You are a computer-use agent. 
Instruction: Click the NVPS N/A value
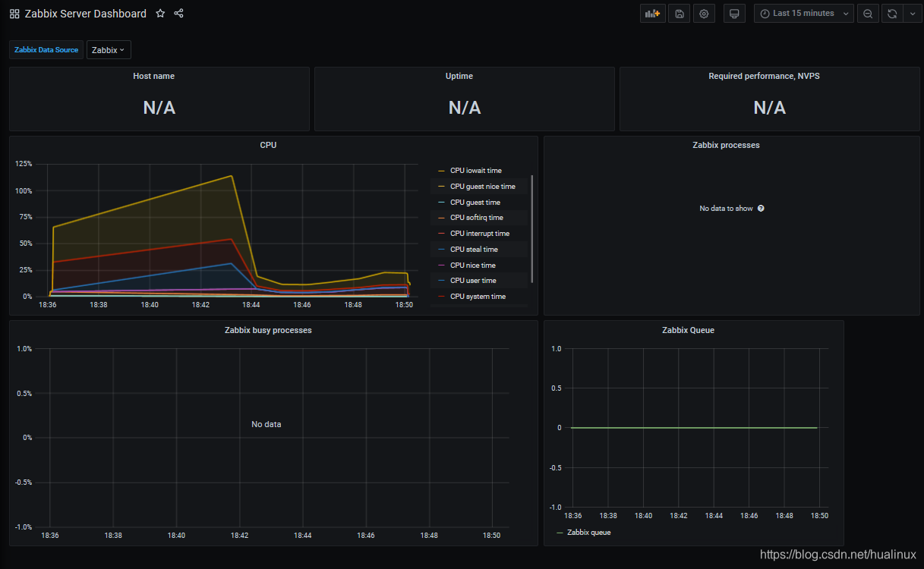pyautogui.click(x=770, y=108)
